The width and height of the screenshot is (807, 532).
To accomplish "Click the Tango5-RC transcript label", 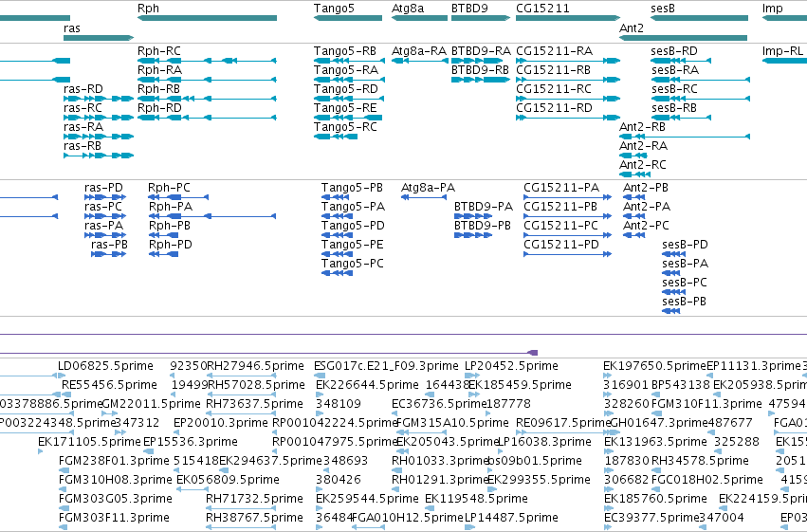I will click(345, 127).
